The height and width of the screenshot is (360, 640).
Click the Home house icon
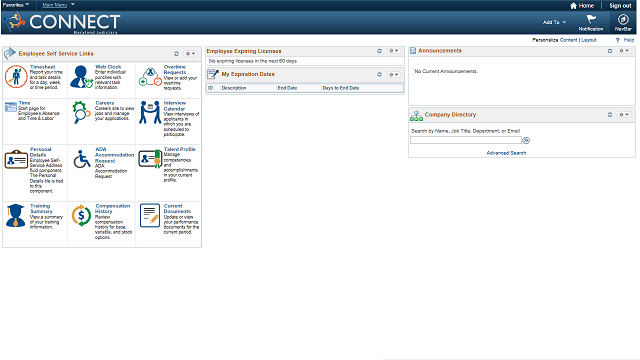(573, 6)
